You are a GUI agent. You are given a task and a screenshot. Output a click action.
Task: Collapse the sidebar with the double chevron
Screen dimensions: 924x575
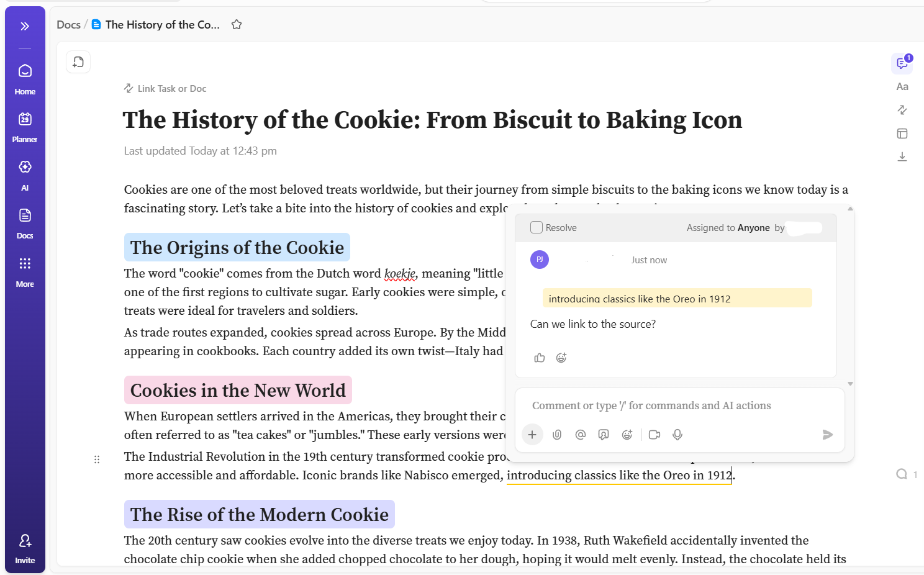25,26
